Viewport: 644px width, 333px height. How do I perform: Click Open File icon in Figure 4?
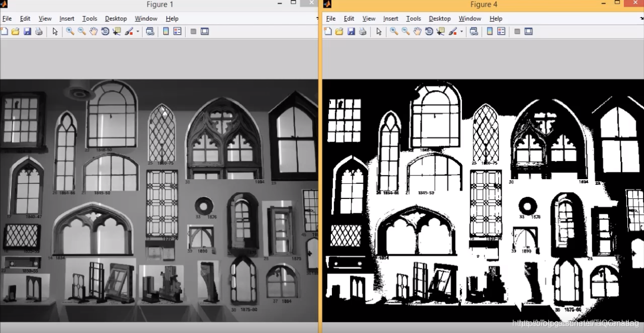pos(339,32)
